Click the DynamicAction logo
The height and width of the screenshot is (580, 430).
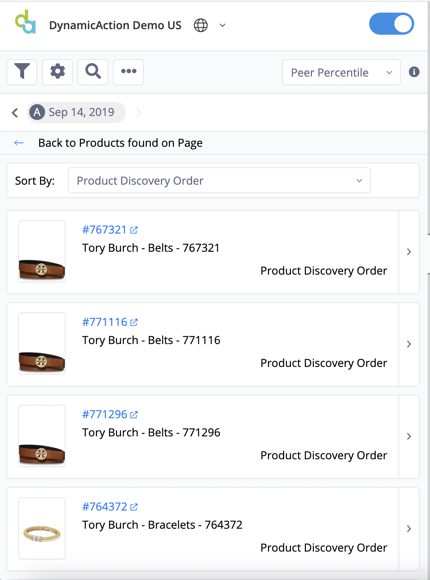coord(26,22)
